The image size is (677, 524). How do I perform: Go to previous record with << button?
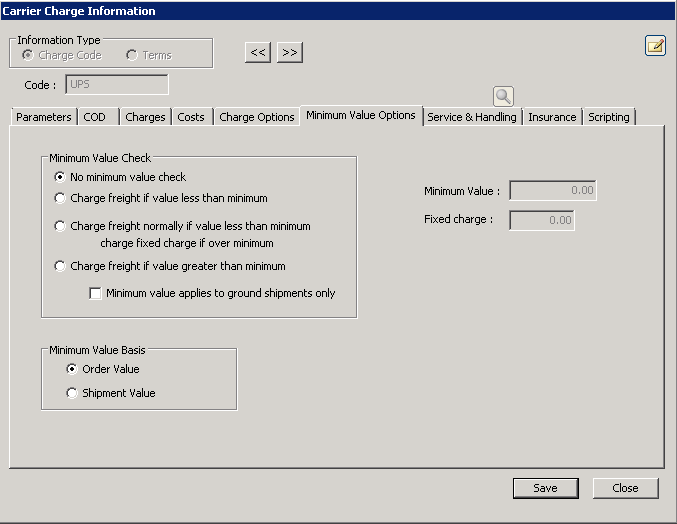tap(258, 52)
